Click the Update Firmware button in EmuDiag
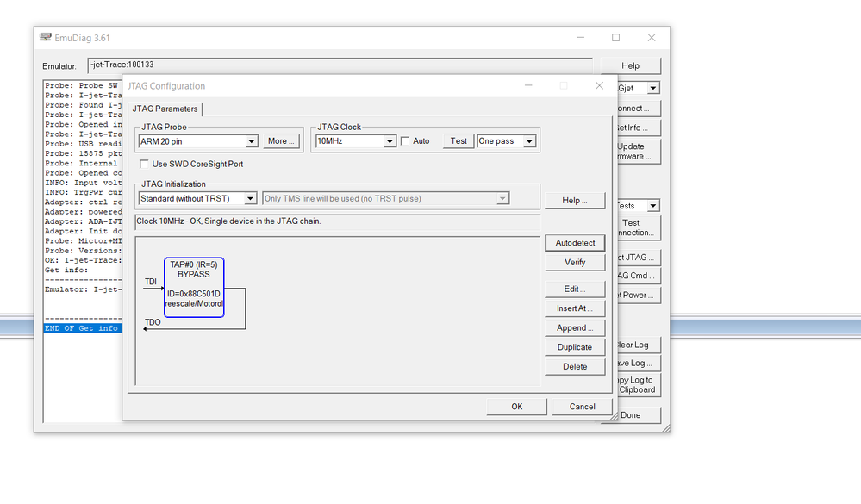 coord(639,151)
